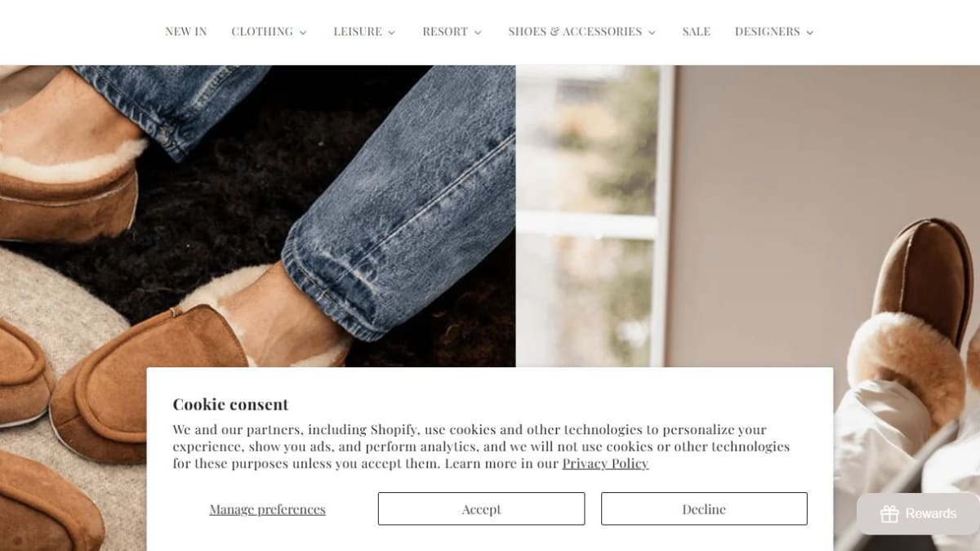980x551 pixels.
Task: Expand the chevron next to Designers
Action: (x=810, y=33)
